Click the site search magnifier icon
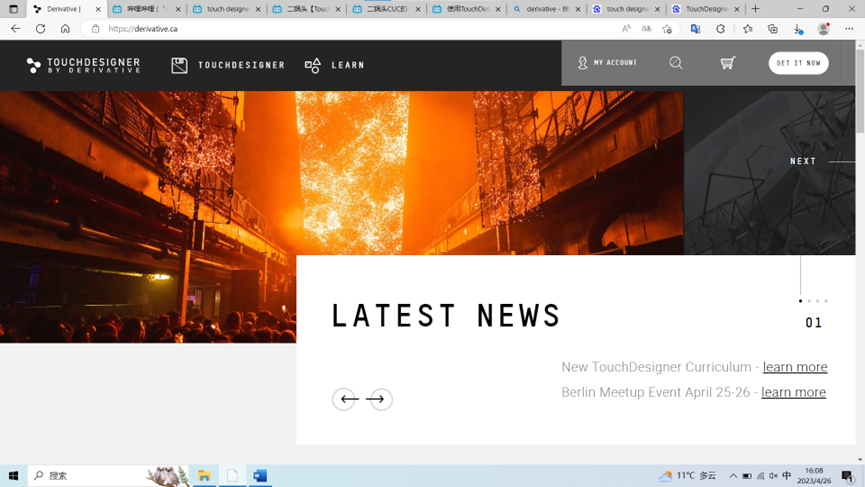The image size is (865, 487). 676,63
